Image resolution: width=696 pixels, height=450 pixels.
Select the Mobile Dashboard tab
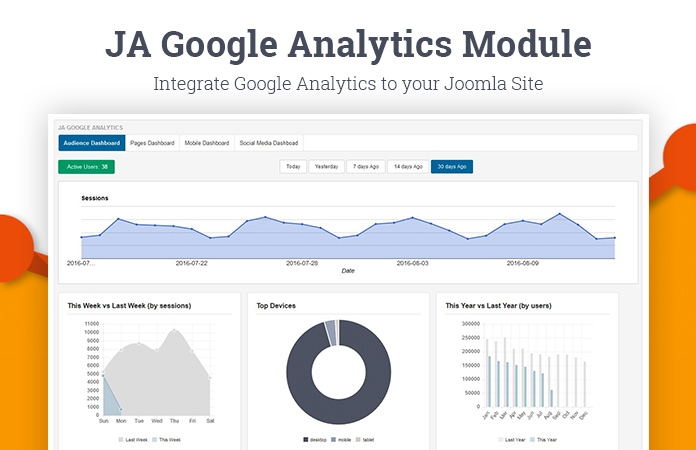point(207,143)
